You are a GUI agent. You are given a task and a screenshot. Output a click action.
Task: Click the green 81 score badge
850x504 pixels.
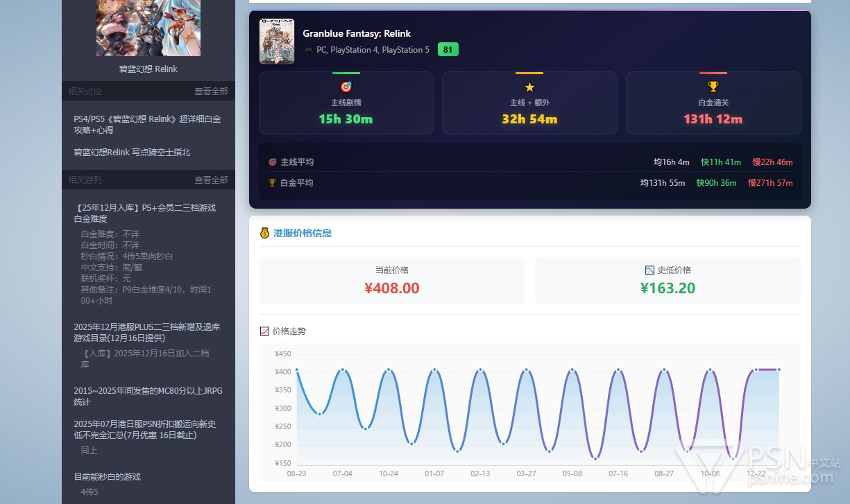pyautogui.click(x=448, y=50)
